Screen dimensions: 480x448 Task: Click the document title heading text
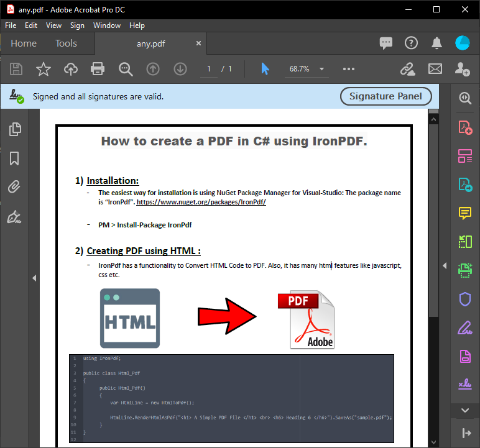234,141
